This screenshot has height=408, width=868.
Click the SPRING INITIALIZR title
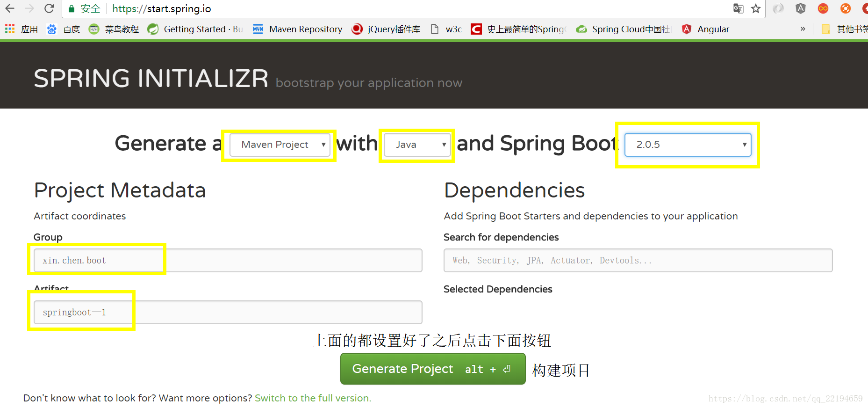pos(151,78)
